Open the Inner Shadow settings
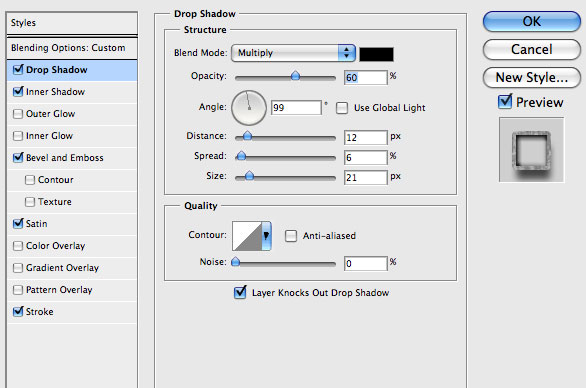586x388 pixels. pos(55,92)
